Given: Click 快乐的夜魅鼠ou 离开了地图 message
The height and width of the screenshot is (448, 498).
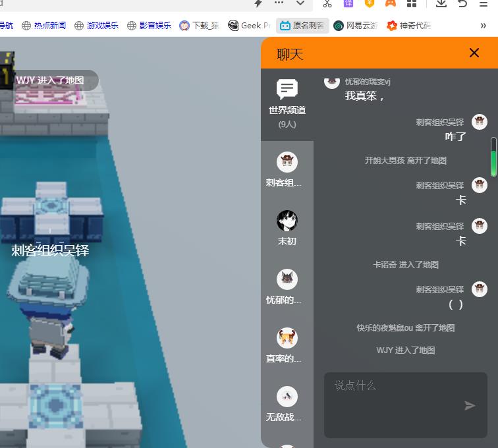Looking at the screenshot, I should click(406, 328).
